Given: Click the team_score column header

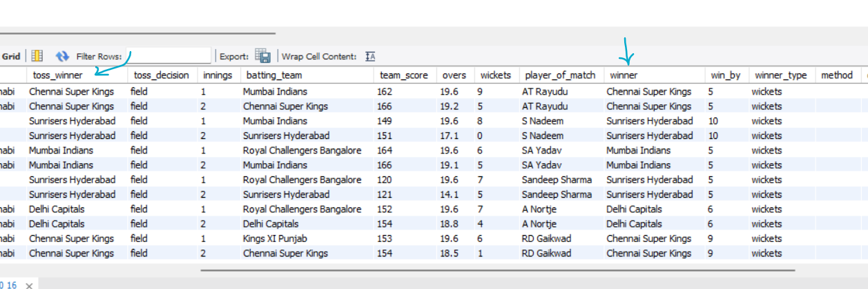Looking at the screenshot, I should (x=405, y=75).
